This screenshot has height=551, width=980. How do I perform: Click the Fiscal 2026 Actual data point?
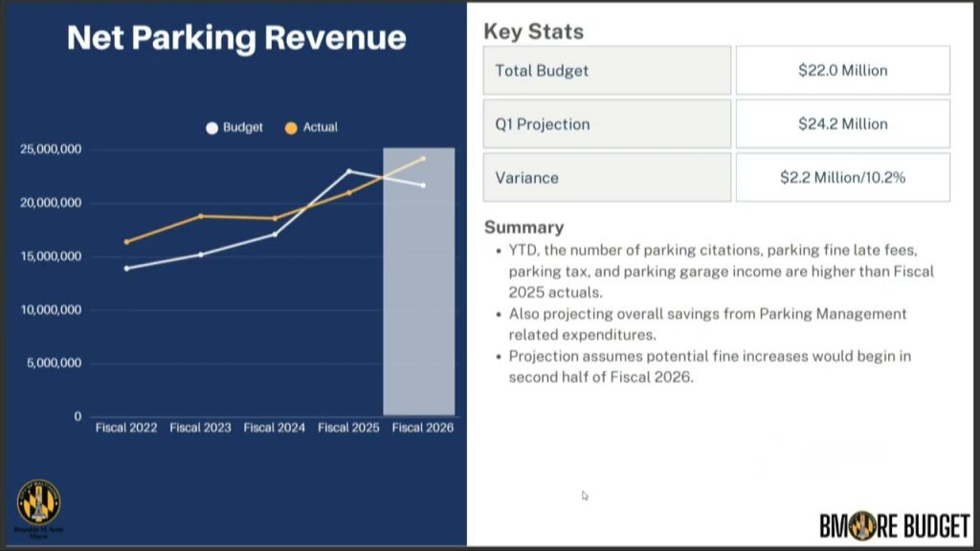point(423,159)
